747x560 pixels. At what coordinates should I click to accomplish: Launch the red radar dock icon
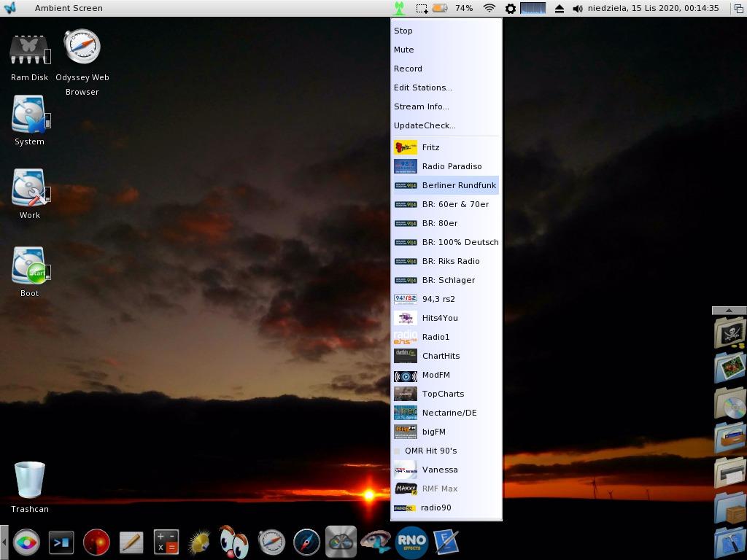(x=96, y=542)
